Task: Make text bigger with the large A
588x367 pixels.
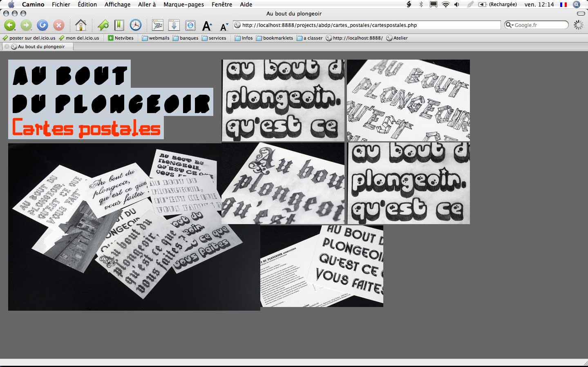Action: [207, 26]
